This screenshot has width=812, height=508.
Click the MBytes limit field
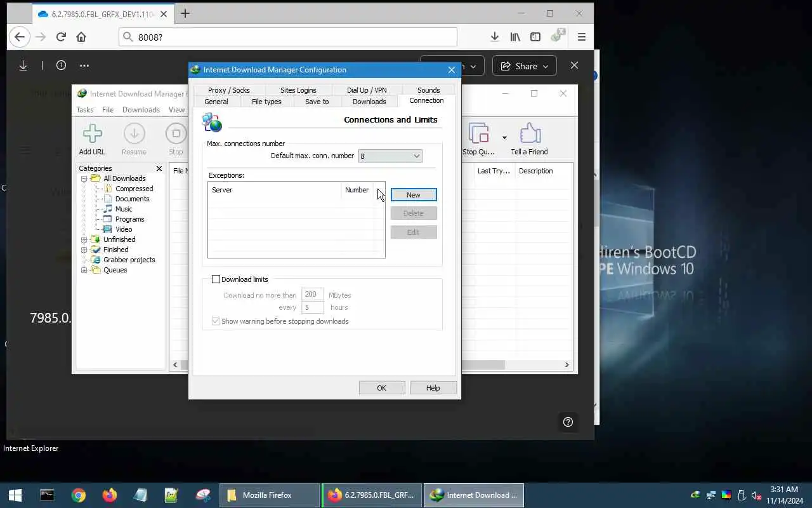point(313,295)
